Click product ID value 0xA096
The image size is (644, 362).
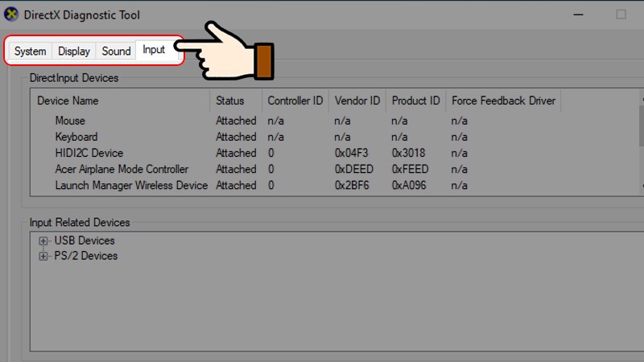[x=409, y=186]
